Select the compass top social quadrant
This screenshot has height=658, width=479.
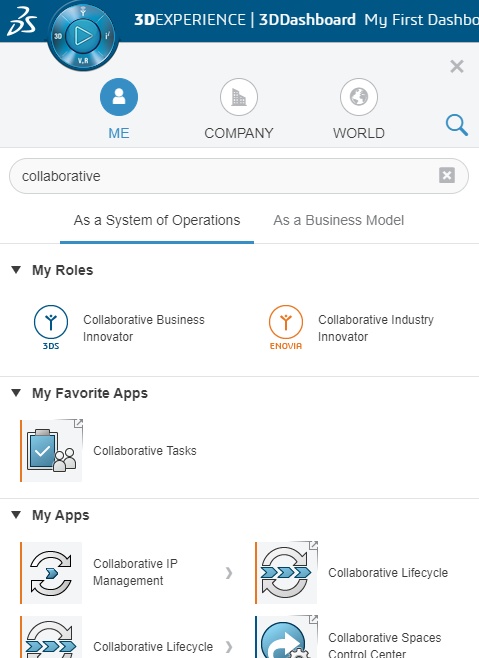(83, 11)
